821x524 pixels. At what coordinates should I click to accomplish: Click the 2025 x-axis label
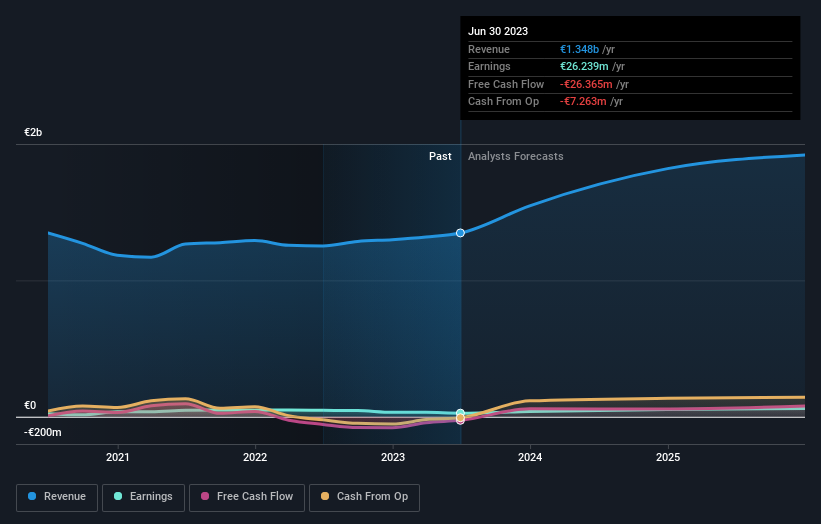tap(668, 458)
